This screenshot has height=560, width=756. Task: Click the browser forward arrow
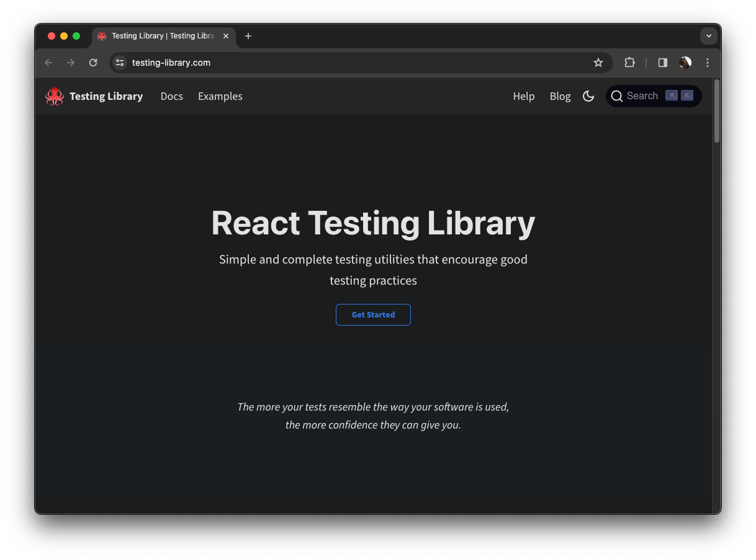71,63
